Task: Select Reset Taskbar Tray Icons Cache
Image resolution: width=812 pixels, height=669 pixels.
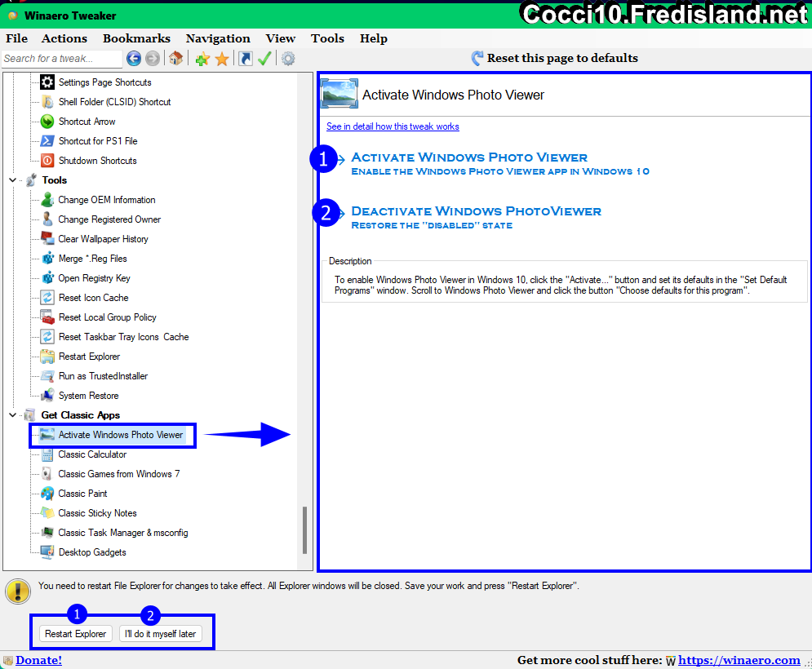Action: point(123,337)
